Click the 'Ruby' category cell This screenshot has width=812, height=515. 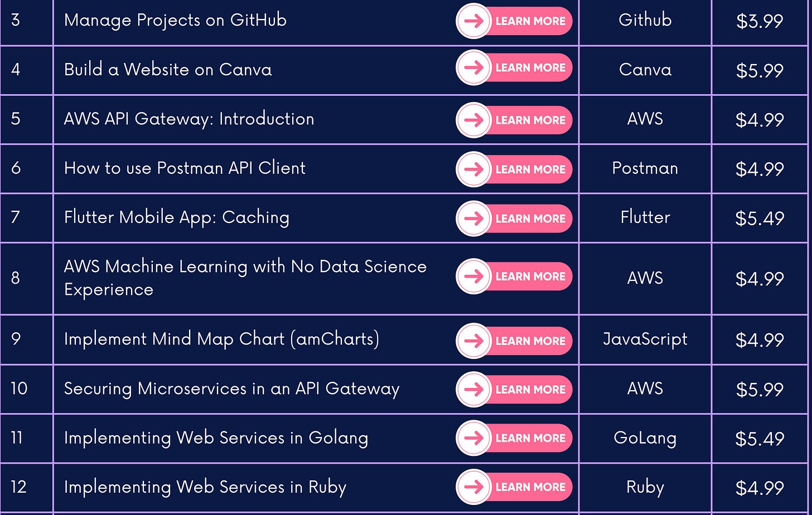(645, 487)
